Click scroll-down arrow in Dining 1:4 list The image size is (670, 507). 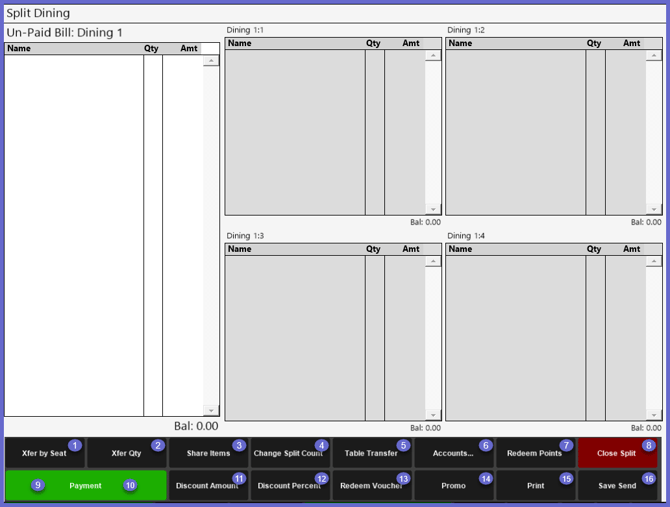654,415
